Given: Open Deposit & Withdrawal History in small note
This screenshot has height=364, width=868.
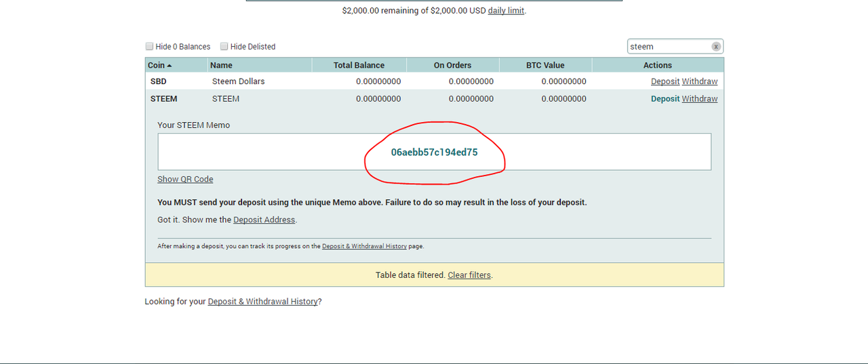Looking at the screenshot, I should 364,246.
